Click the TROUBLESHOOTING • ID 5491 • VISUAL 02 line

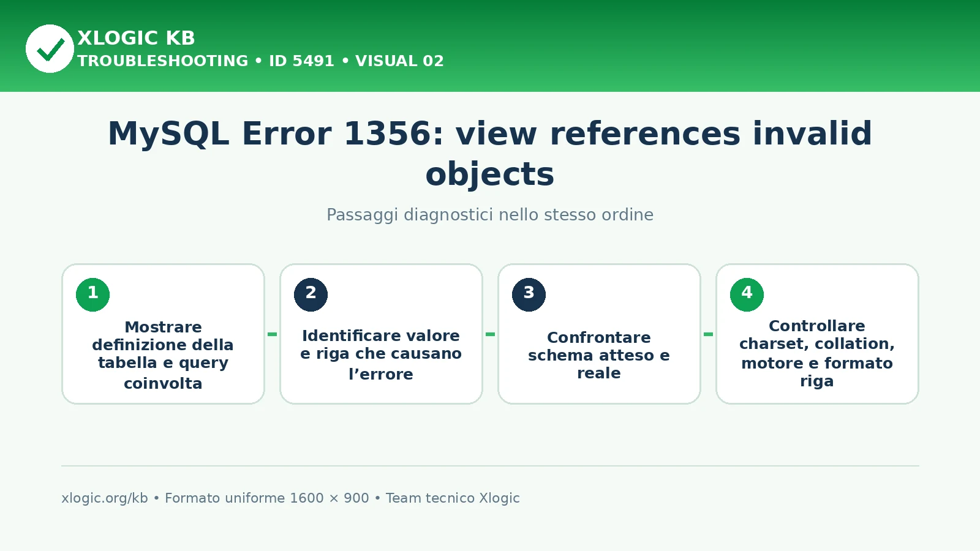pos(260,61)
